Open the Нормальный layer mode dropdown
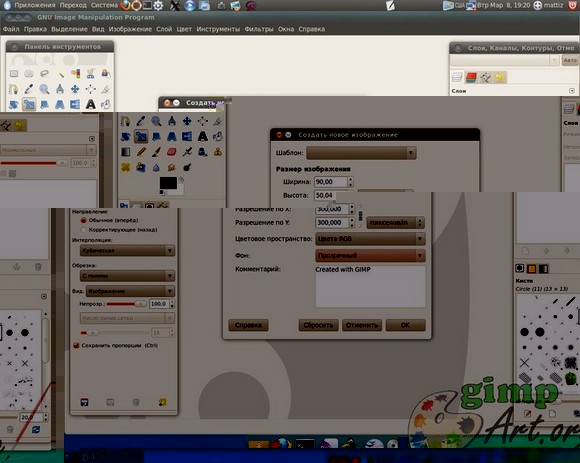The height and width of the screenshot is (463, 580). (47, 150)
